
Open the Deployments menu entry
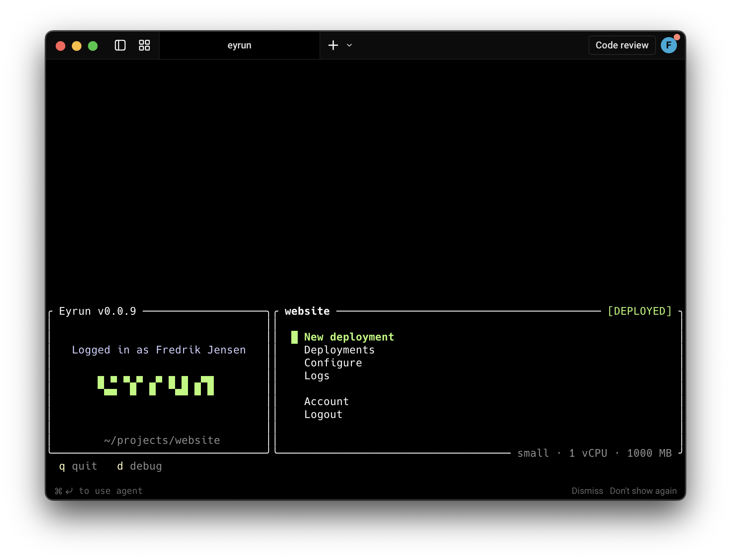click(x=339, y=350)
